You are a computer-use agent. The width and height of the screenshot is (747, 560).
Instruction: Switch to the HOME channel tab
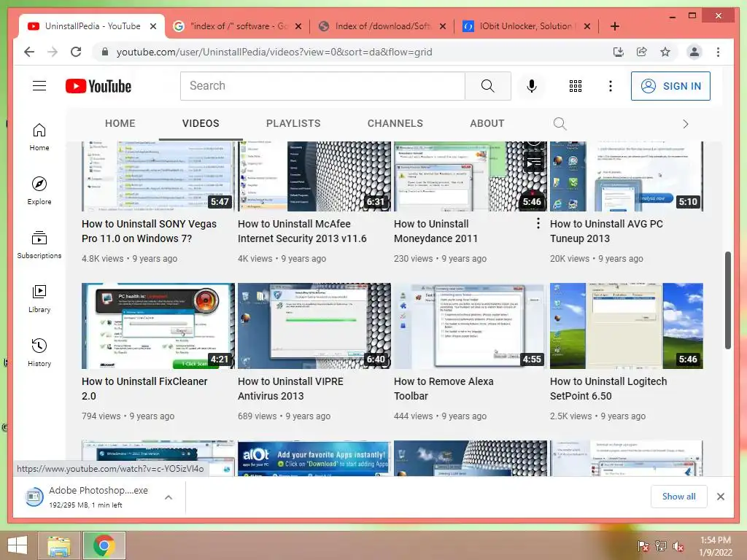(x=120, y=123)
